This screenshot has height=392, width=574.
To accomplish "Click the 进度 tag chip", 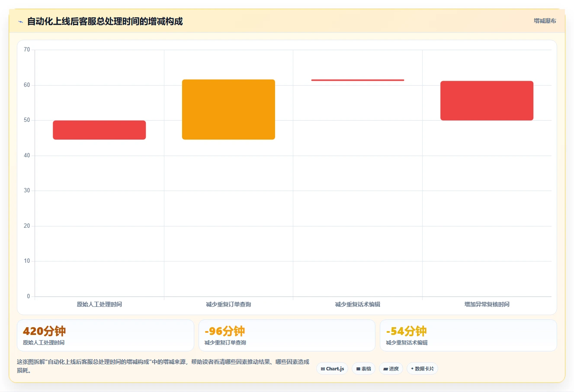I will (x=391, y=369).
